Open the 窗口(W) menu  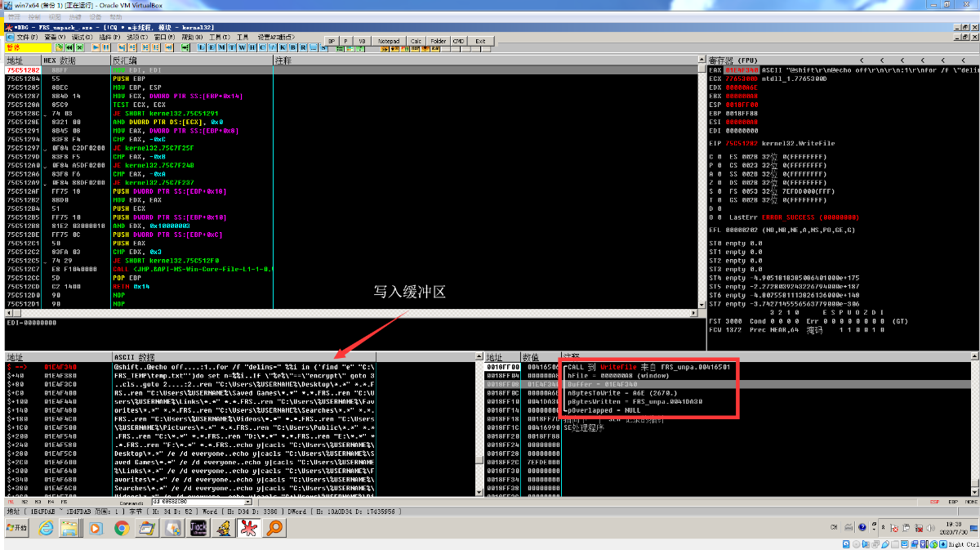[164, 37]
